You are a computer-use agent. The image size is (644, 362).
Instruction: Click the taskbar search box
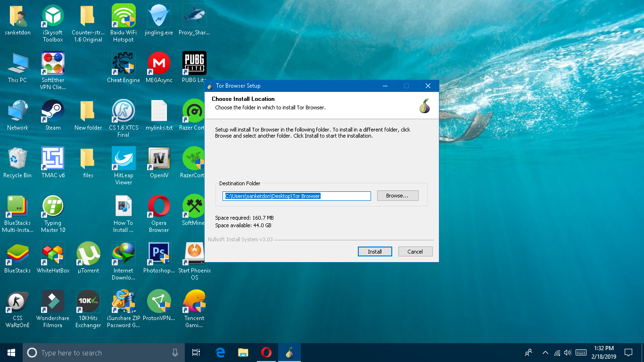(104, 353)
